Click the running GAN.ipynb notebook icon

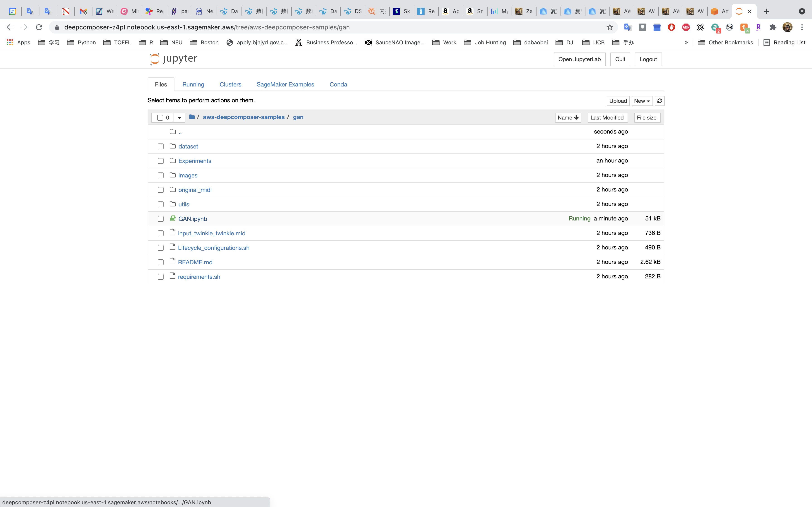(x=173, y=219)
